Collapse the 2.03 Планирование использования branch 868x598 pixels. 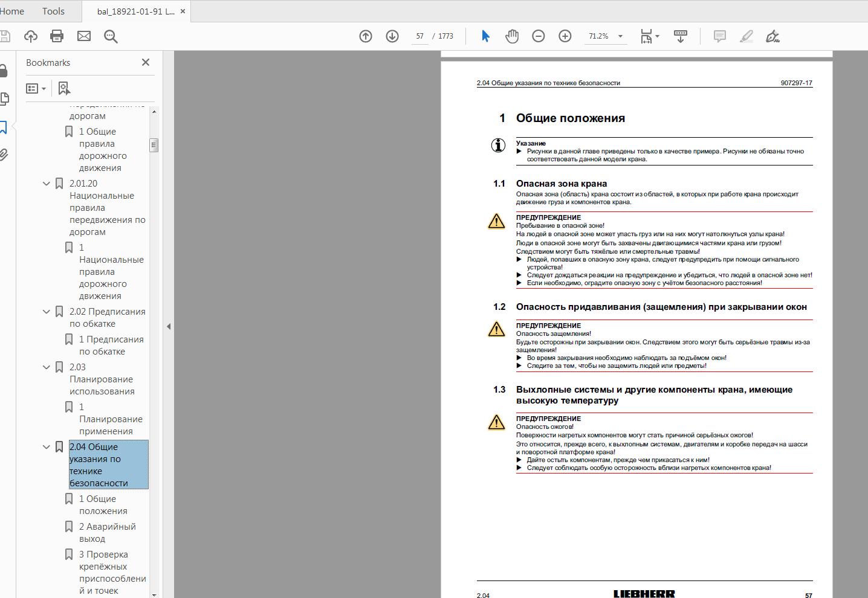(46, 367)
